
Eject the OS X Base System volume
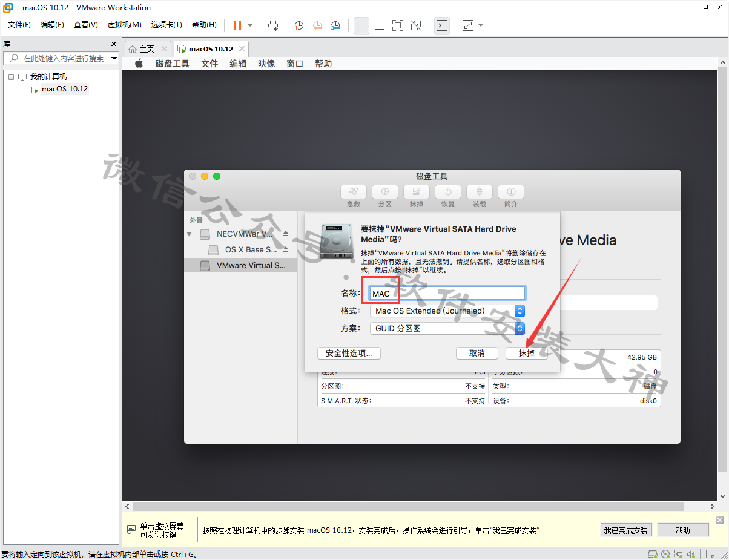(x=286, y=249)
